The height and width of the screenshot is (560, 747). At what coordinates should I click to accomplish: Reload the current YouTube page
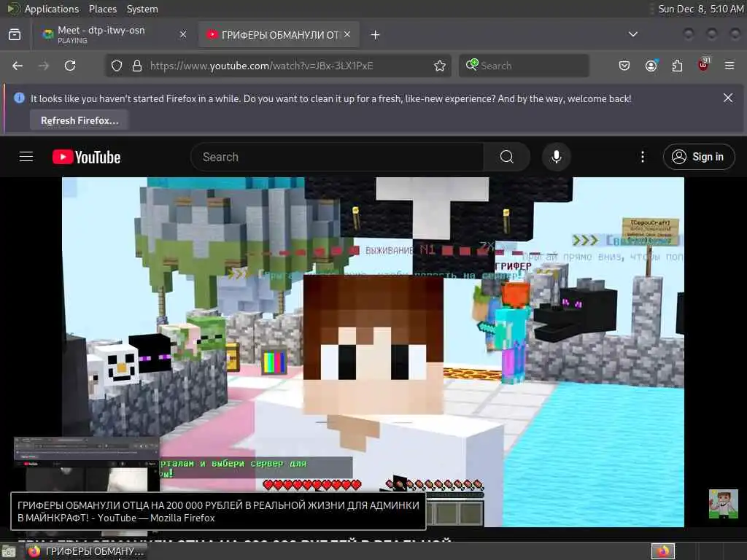70,66
